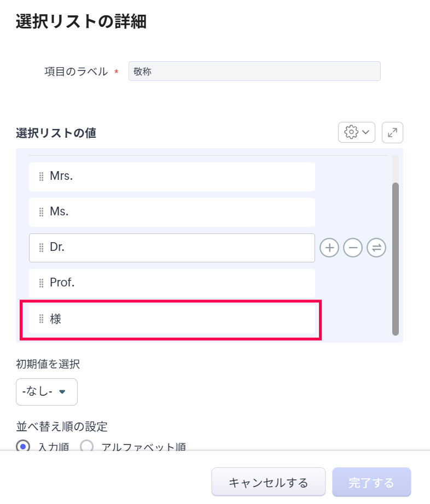Image resolution: width=430 pixels, height=504 pixels.
Task: Open the gear settings dropdown
Action: pyautogui.click(x=356, y=132)
